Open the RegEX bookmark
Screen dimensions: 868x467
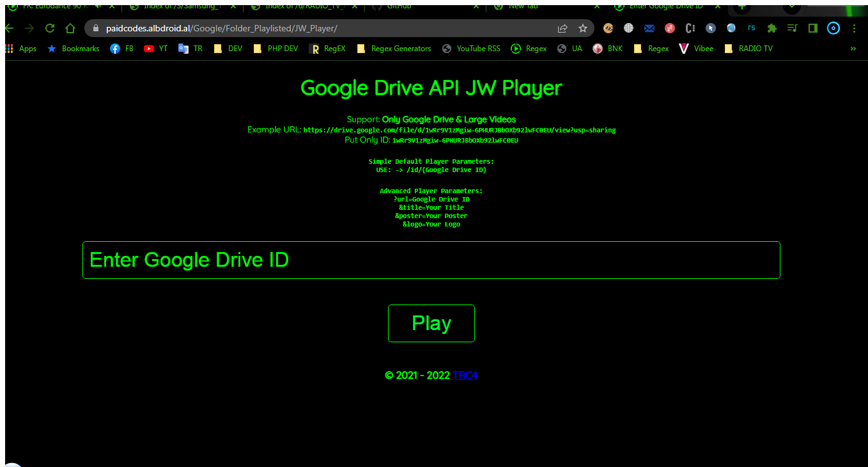click(x=327, y=49)
